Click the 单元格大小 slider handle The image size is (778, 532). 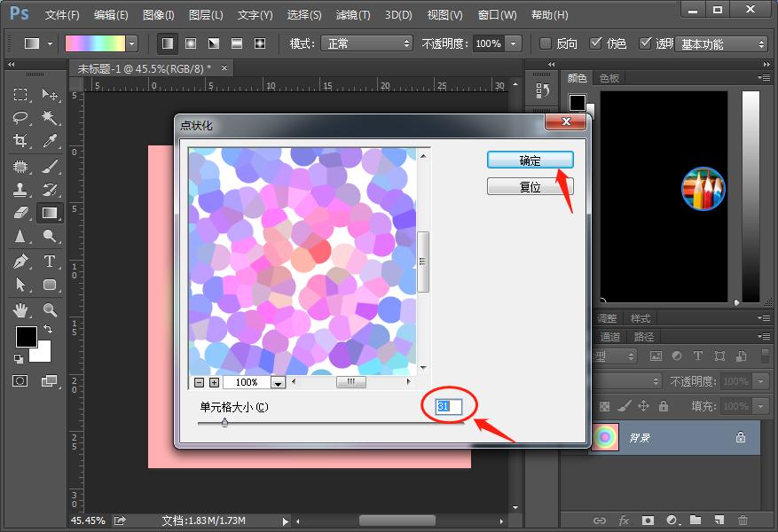224,423
